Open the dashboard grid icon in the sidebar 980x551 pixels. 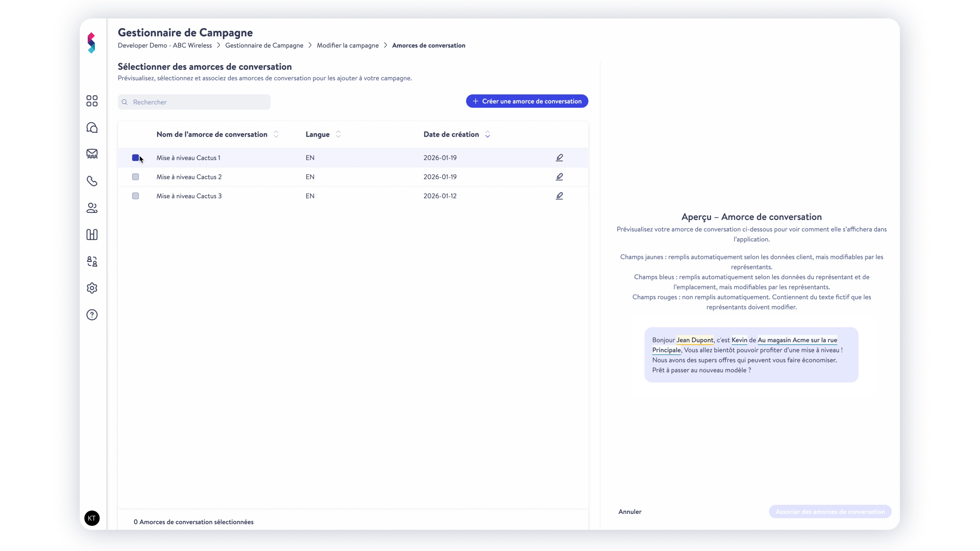pyautogui.click(x=92, y=101)
